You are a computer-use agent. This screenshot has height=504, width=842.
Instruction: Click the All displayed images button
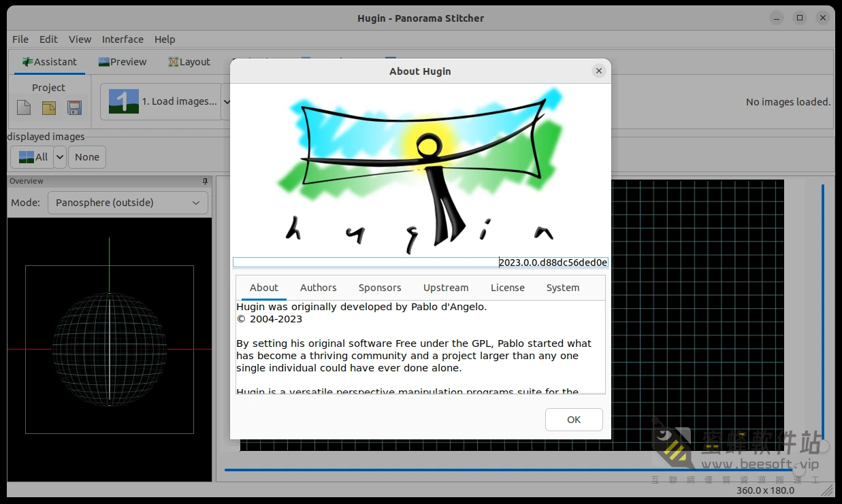pyautogui.click(x=33, y=157)
